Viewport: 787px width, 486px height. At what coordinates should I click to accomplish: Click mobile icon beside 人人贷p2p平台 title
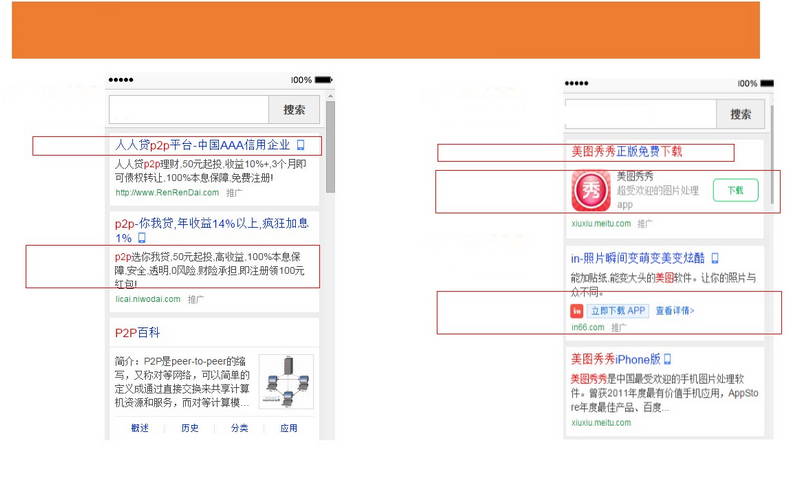pyautogui.click(x=301, y=145)
